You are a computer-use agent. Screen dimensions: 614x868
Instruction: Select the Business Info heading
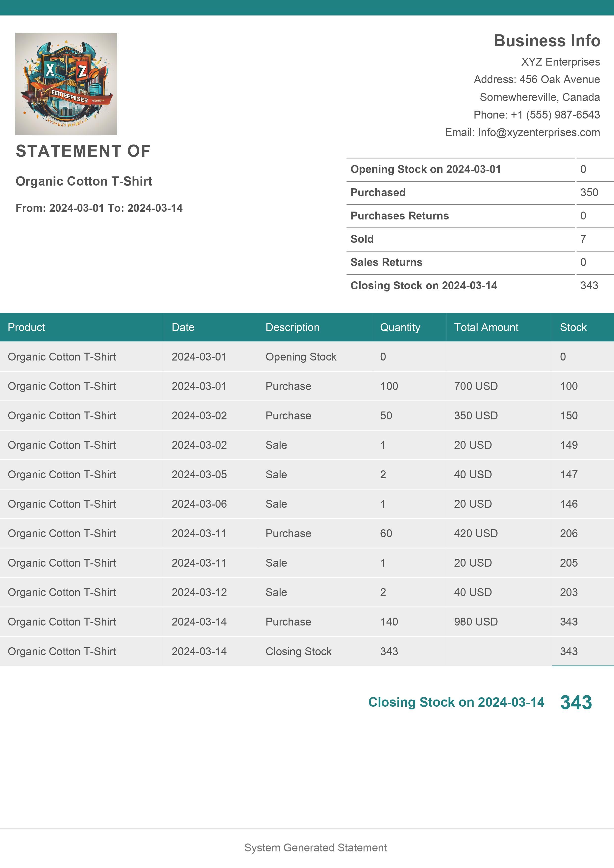click(x=547, y=41)
